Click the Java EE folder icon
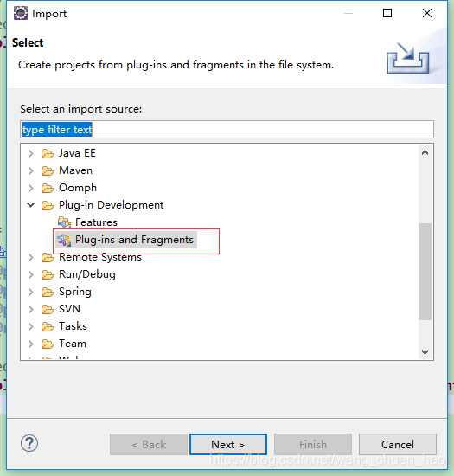Screen dimensions: 454x476 [48, 153]
